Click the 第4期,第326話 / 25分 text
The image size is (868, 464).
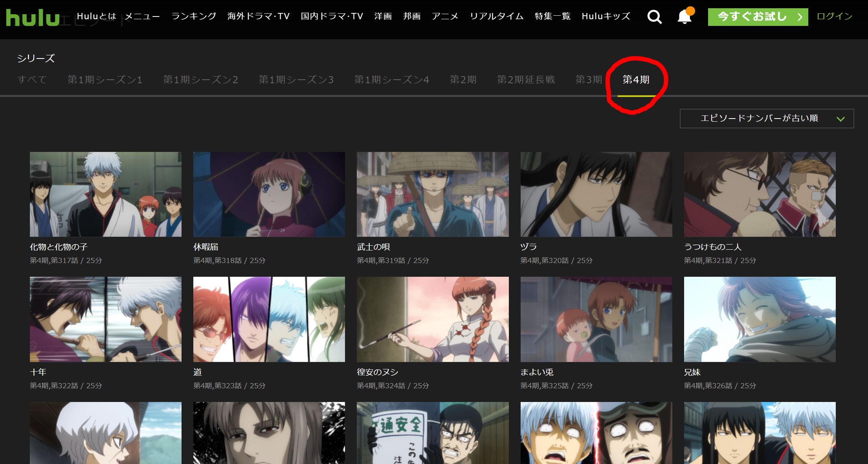click(x=720, y=386)
